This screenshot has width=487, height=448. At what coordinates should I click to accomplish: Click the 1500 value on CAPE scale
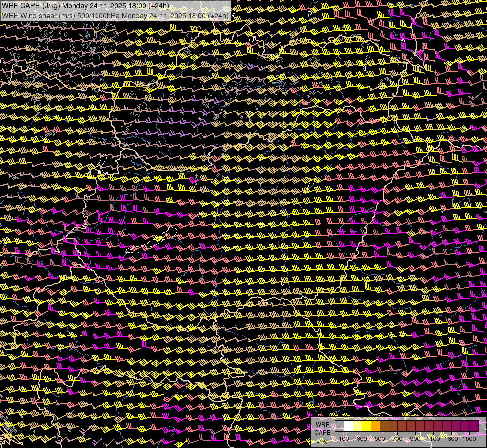(469, 439)
